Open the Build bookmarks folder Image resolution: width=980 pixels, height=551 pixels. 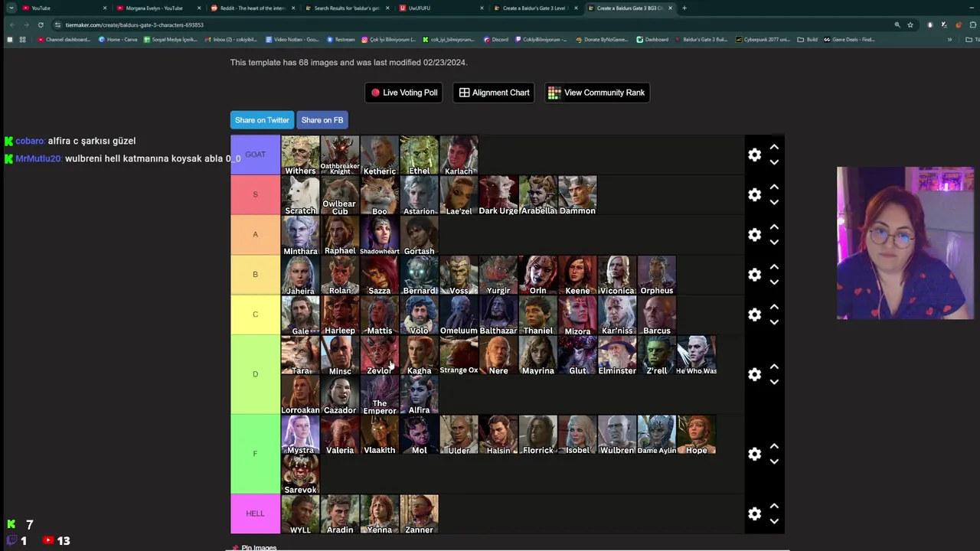point(807,39)
